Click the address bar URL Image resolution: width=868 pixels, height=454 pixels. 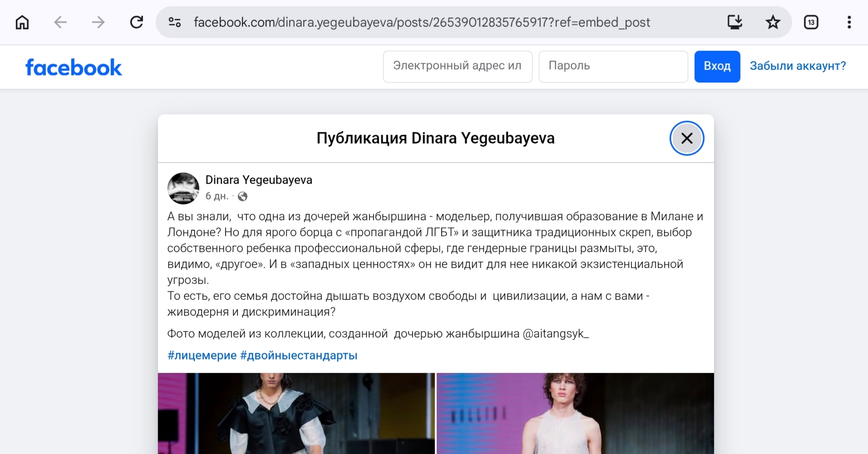click(421, 22)
